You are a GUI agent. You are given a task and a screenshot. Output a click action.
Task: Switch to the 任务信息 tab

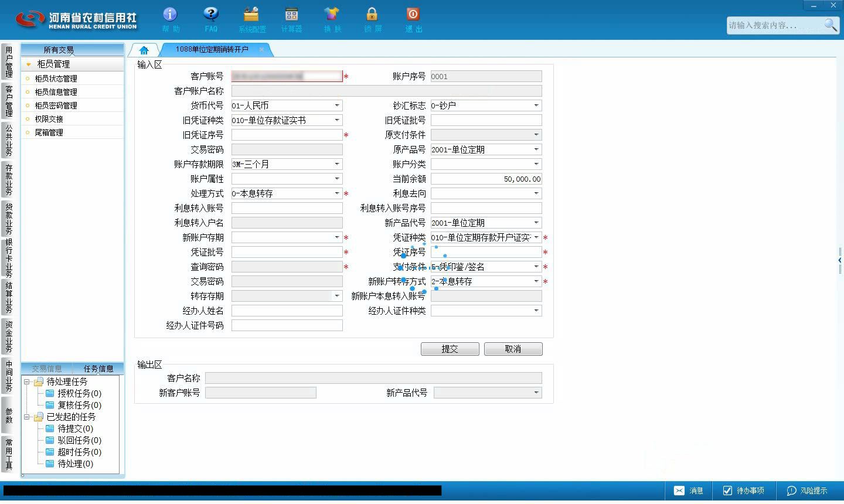pos(98,369)
